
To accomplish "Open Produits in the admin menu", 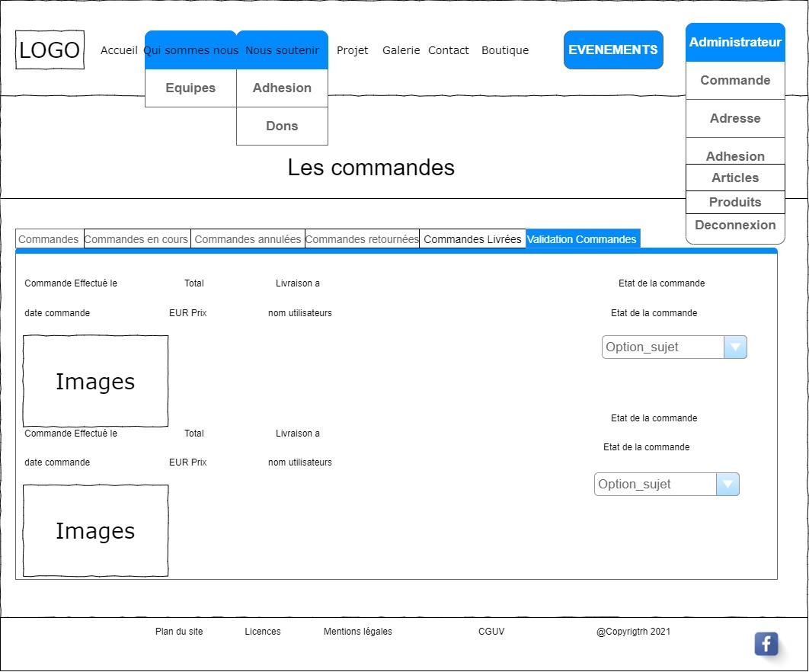I will (735, 203).
